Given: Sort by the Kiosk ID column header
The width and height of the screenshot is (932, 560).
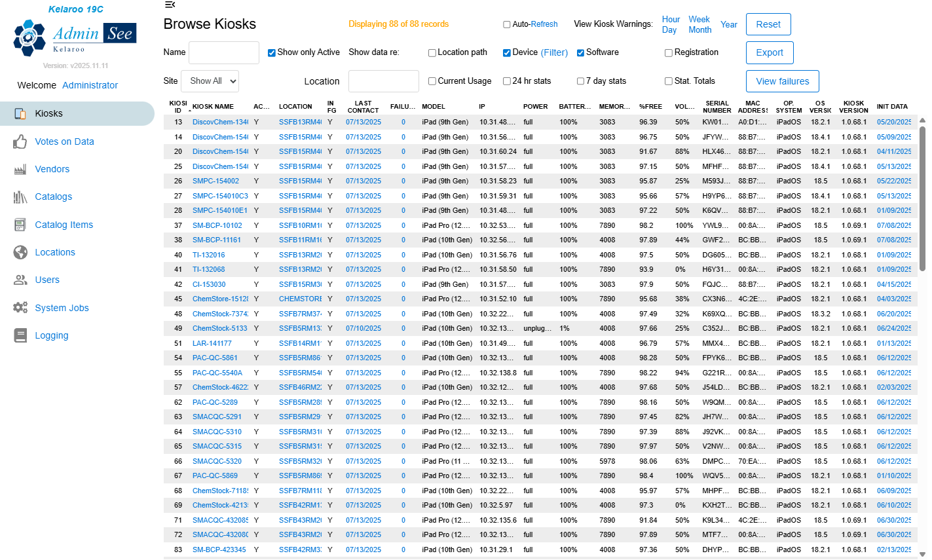Looking at the screenshot, I should tap(177, 107).
